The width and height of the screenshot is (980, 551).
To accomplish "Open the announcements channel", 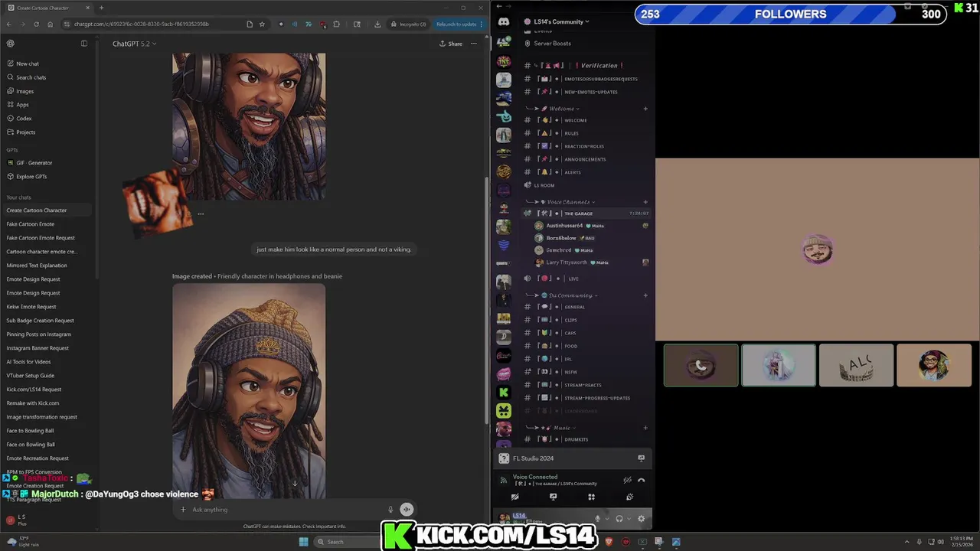I will click(x=586, y=159).
